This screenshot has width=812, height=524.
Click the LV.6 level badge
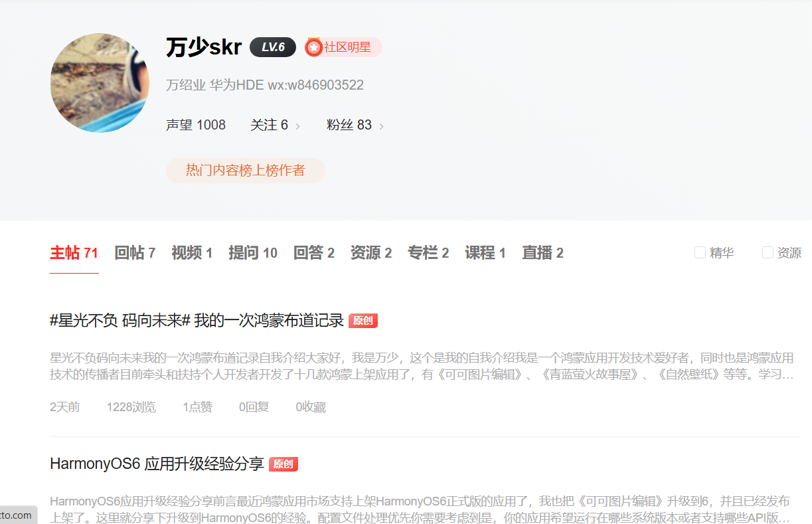(272, 47)
